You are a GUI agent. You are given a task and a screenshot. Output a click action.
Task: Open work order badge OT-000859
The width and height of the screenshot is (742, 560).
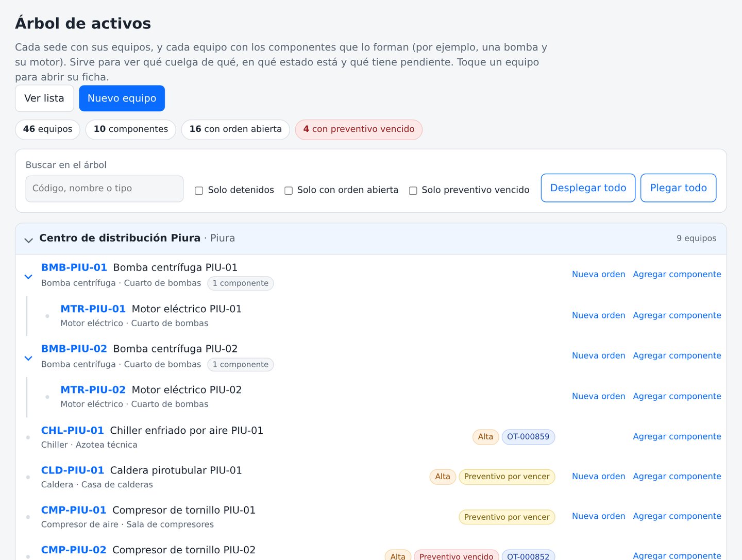coord(528,437)
